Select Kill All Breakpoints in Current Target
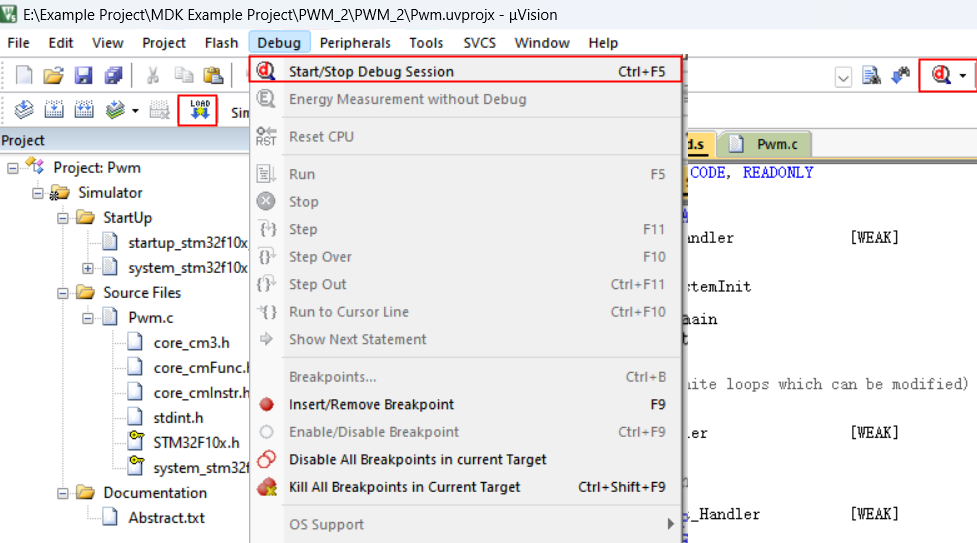Viewport: 977px width, 543px height. point(404,487)
